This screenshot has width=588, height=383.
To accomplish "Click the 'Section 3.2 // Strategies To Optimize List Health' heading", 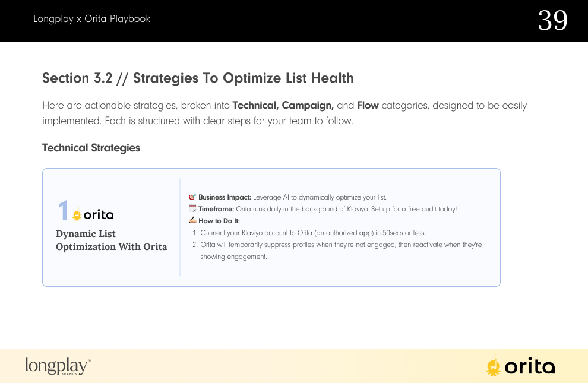I will tap(198, 78).
